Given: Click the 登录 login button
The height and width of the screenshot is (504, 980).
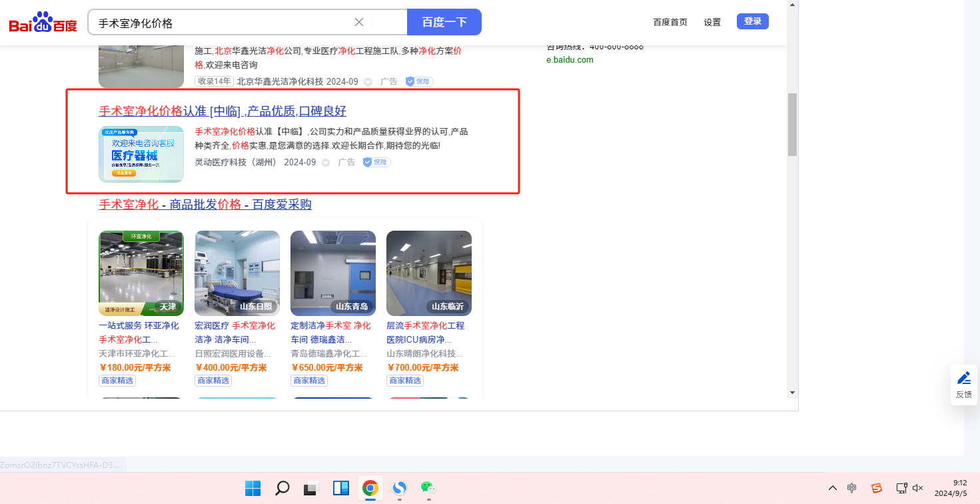Looking at the screenshot, I should 753,21.
